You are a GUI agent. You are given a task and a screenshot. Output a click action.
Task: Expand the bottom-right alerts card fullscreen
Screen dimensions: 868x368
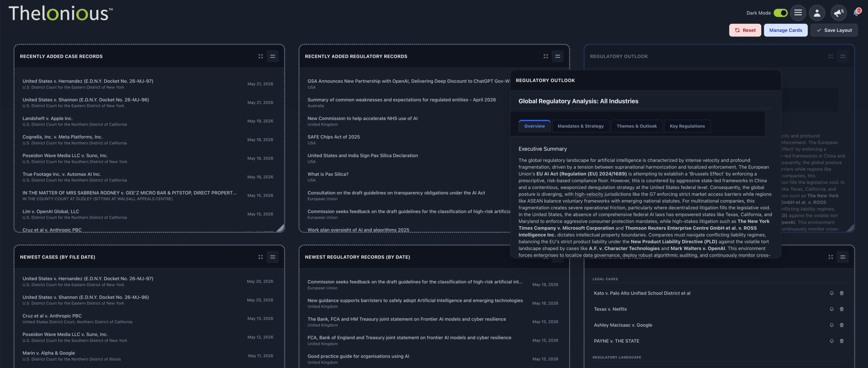coord(831,257)
